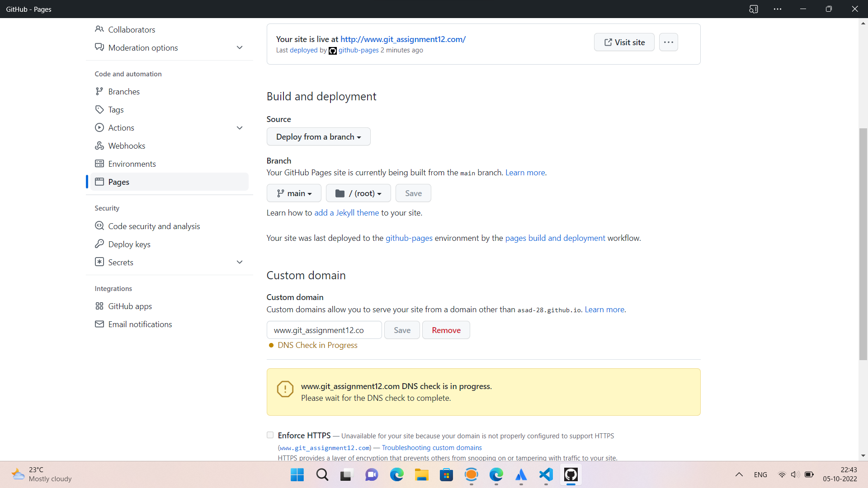Image resolution: width=868 pixels, height=488 pixels.
Task: Open the main branch selector
Action: pyautogui.click(x=293, y=193)
